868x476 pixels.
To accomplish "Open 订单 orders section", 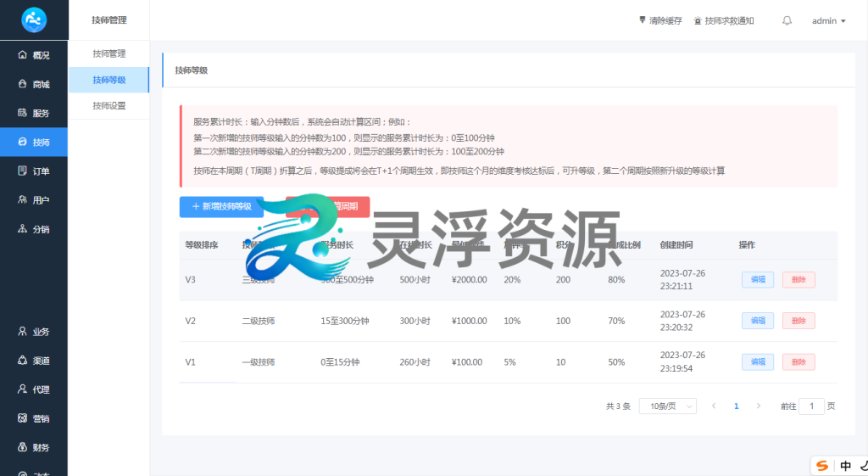I will point(34,171).
